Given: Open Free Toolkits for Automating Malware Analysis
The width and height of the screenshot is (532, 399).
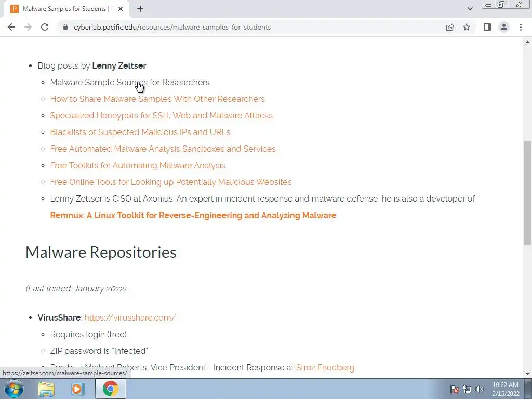Looking at the screenshot, I should click(x=138, y=165).
